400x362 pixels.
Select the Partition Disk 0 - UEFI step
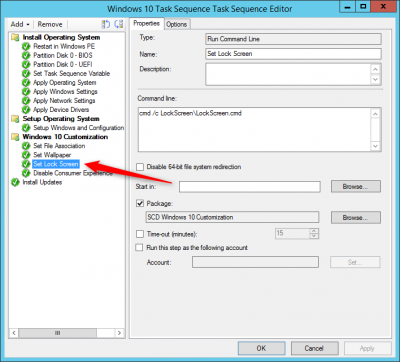coord(63,64)
